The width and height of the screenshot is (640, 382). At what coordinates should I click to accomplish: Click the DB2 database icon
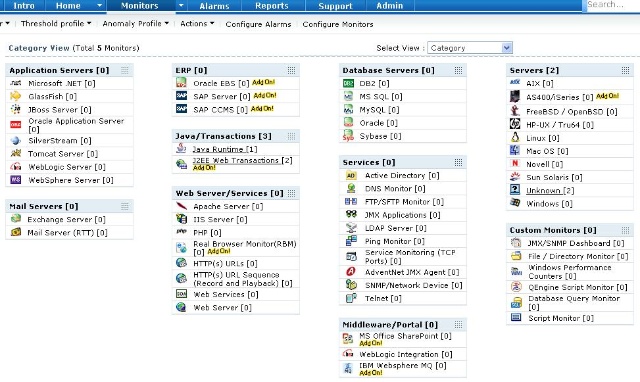(348, 83)
